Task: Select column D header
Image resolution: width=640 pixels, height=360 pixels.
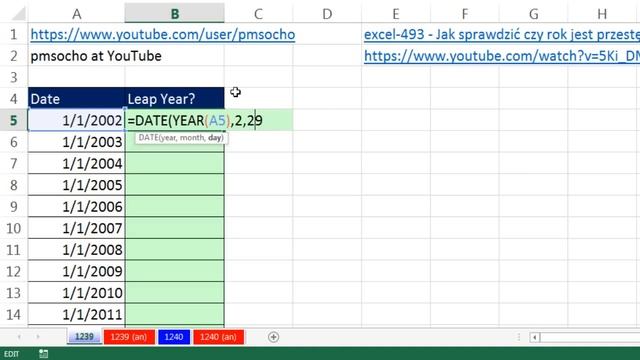Action: coord(327,14)
